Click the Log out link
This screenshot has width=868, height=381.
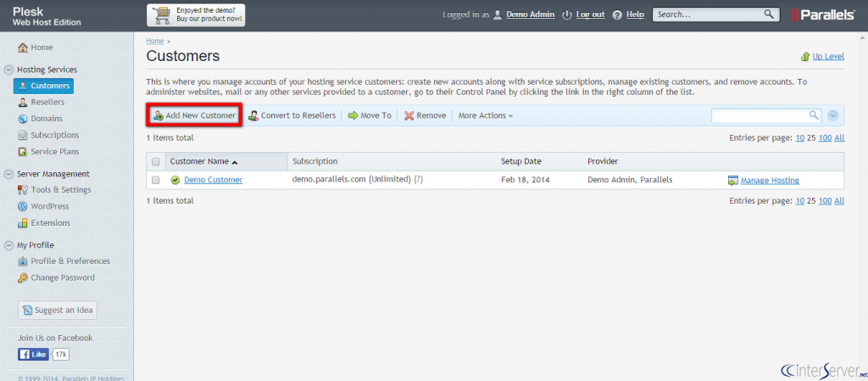590,15
